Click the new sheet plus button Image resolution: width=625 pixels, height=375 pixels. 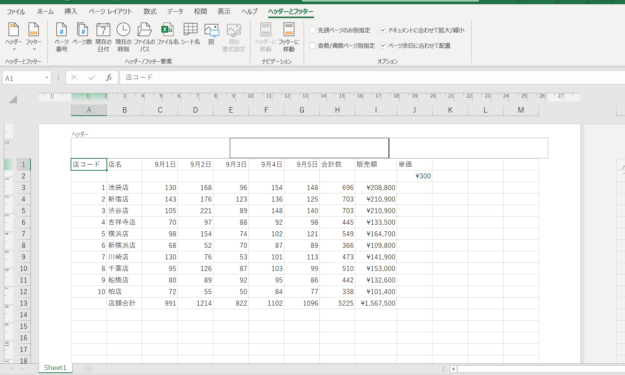tap(88, 369)
